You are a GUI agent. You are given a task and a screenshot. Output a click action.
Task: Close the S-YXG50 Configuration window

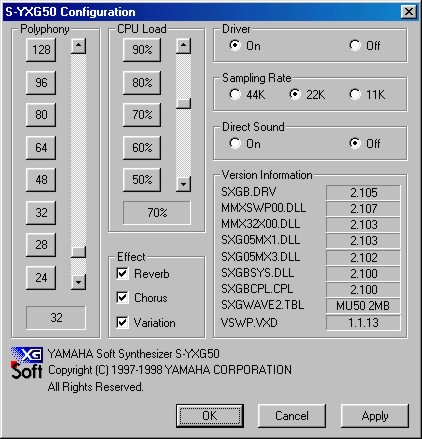click(x=409, y=12)
